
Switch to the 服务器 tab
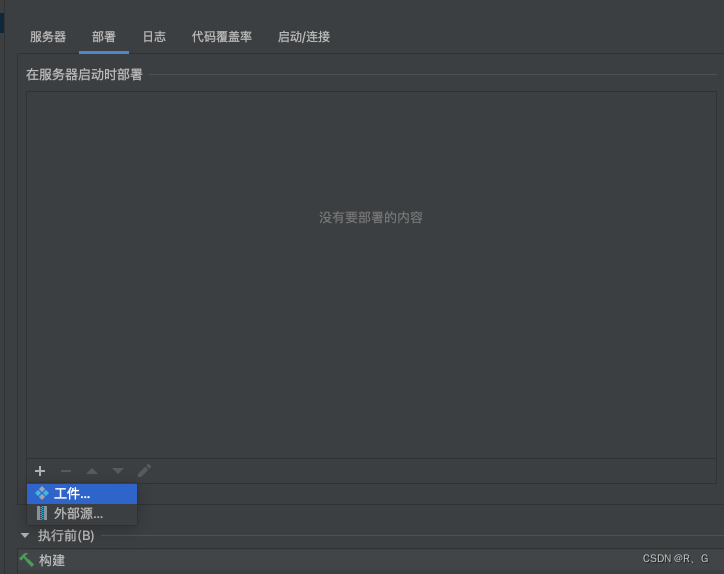point(48,37)
